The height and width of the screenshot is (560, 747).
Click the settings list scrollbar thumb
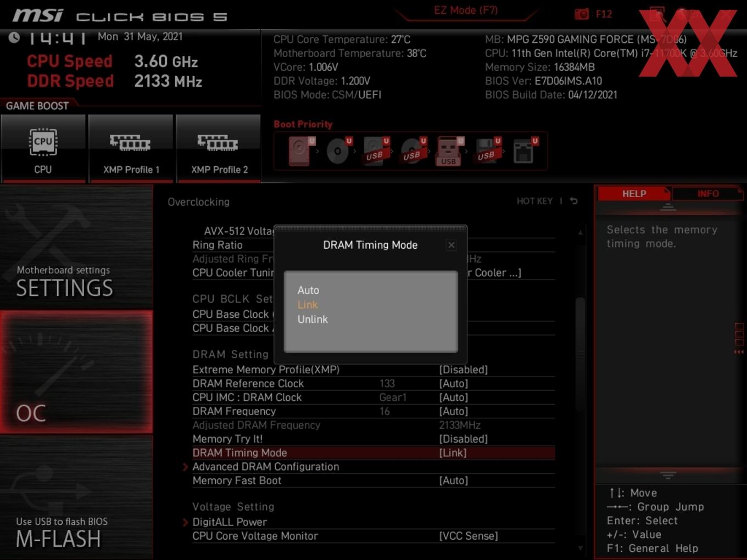point(580,354)
